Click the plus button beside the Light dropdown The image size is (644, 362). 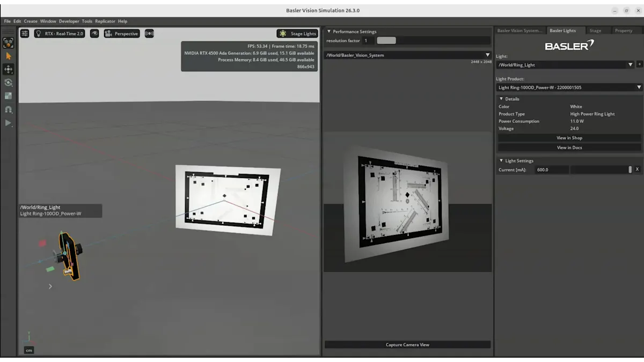click(639, 64)
